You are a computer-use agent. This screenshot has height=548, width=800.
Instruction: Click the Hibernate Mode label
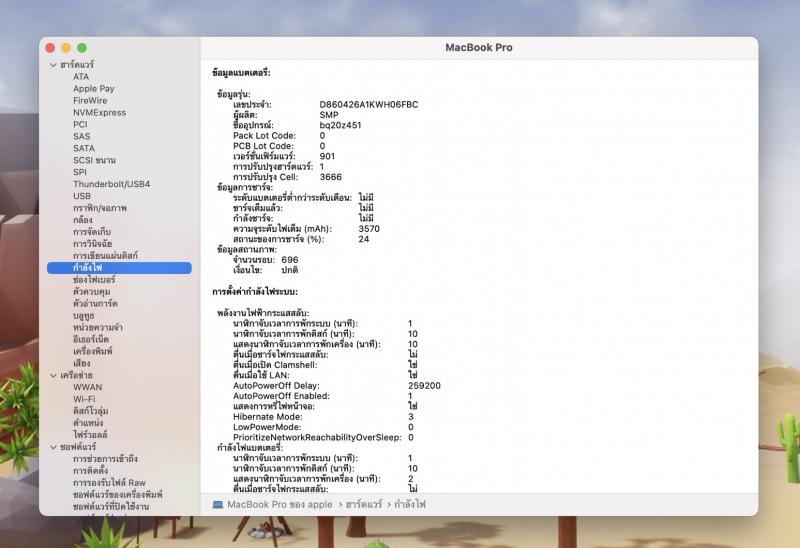268,417
